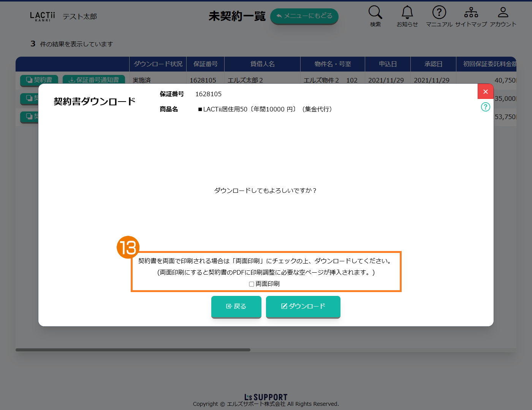Click the 承認日 column header
This screenshot has height=410, width=532.
pyautogui.click(x=433, y=64)
